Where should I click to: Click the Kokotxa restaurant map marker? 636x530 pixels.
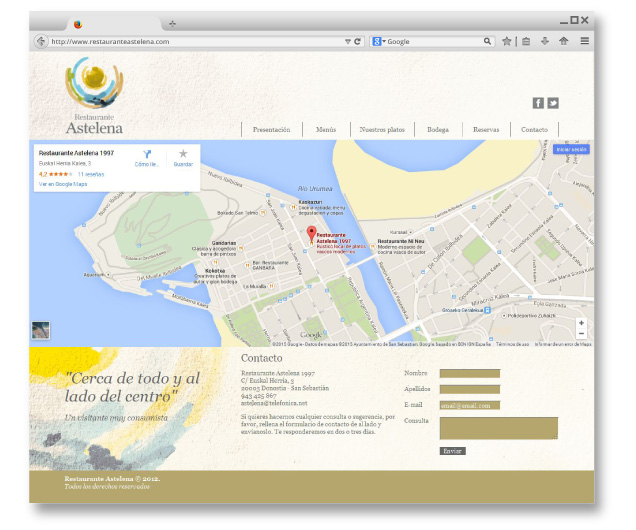pyautogui.click(x=215, y=263)
